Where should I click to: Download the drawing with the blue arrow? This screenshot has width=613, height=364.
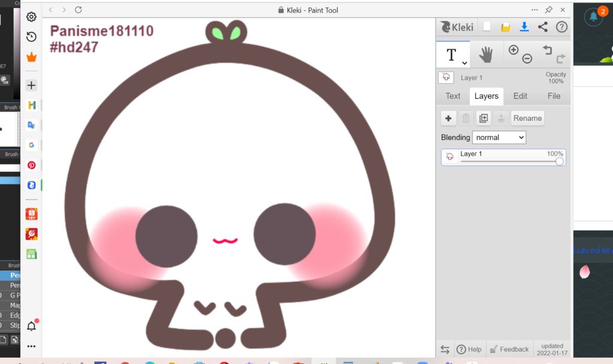(x=524, y=26)
